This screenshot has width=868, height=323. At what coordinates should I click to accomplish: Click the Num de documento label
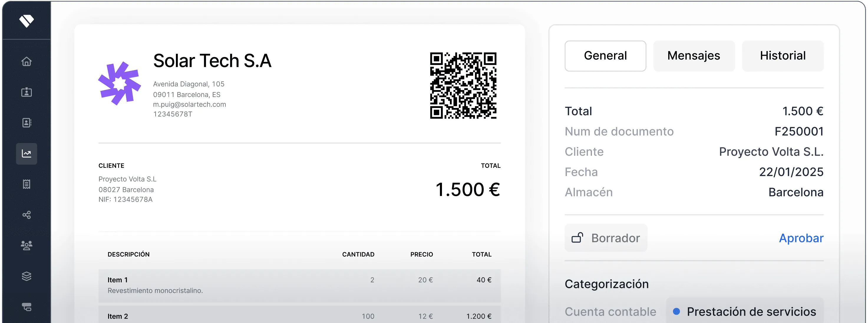click(619, 132)
